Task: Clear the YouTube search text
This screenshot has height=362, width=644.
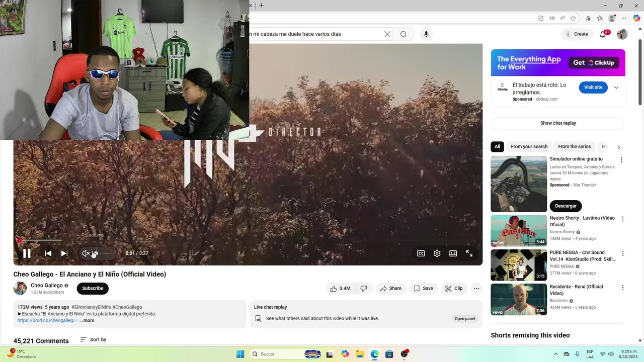Action: tap(387, 34)
